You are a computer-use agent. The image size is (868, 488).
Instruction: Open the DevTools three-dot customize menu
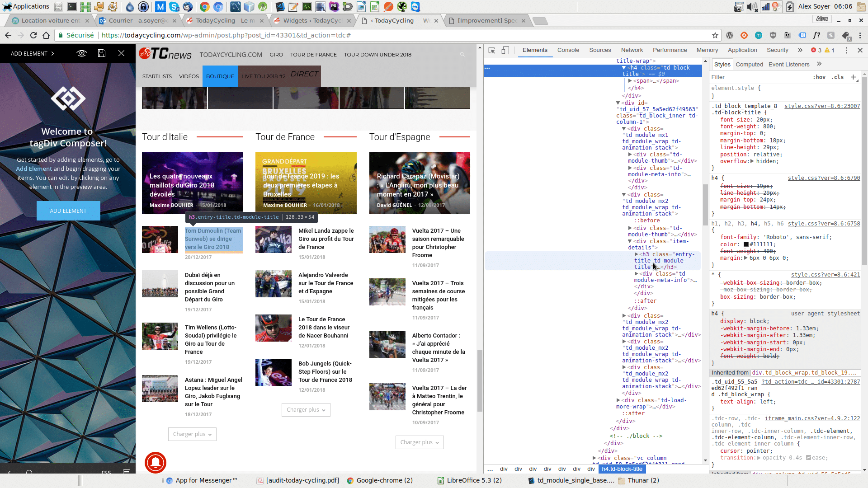(846, 50)
